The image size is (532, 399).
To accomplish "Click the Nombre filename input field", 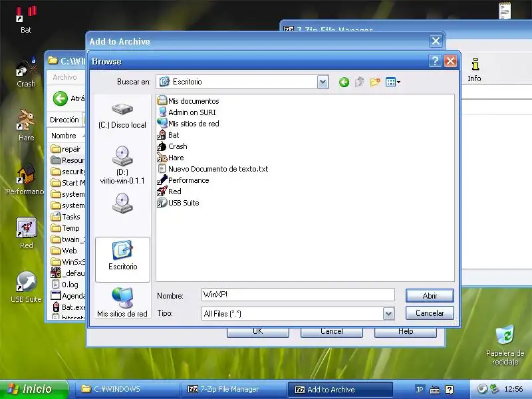I will (298, 295).
